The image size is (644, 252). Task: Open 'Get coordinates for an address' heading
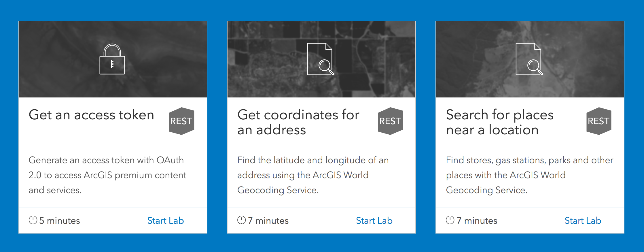point(298,122)
